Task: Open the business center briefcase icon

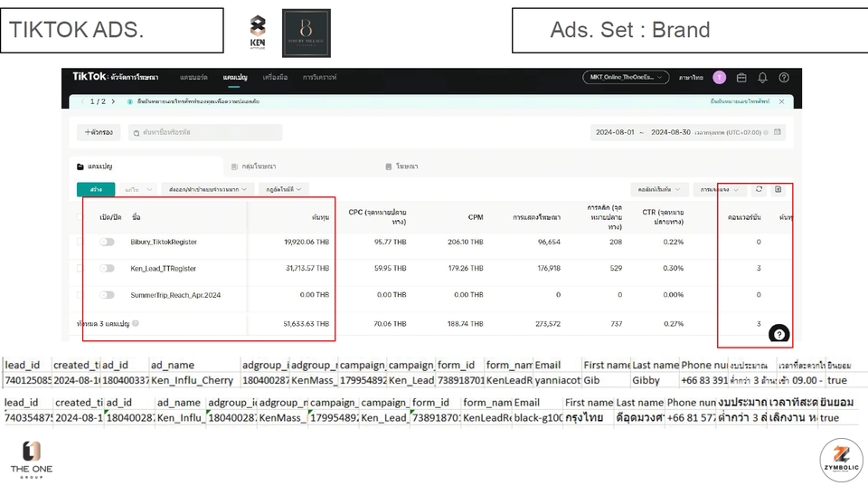Action: pyautogui.click(x=741, y=78)
